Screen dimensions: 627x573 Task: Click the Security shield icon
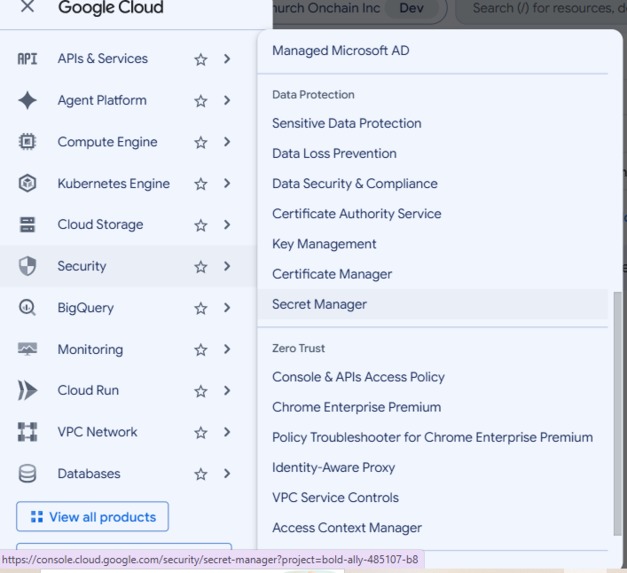point(27,266)
